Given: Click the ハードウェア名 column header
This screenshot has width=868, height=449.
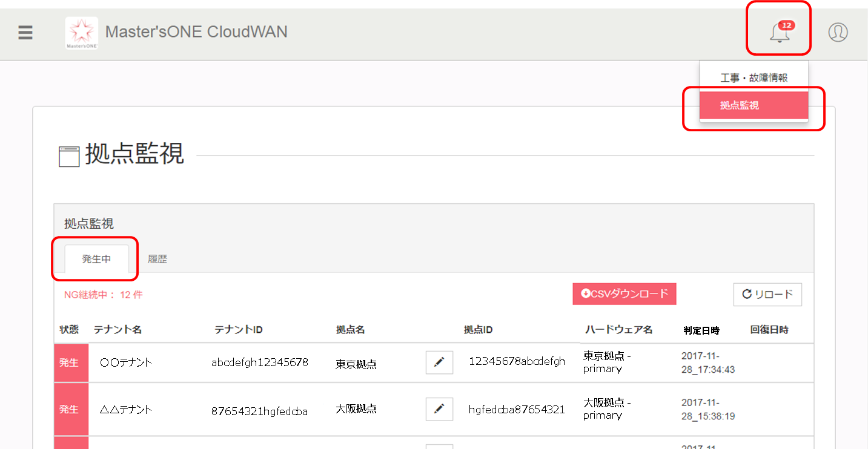Looking at the screenshot, I should [618, 330].
